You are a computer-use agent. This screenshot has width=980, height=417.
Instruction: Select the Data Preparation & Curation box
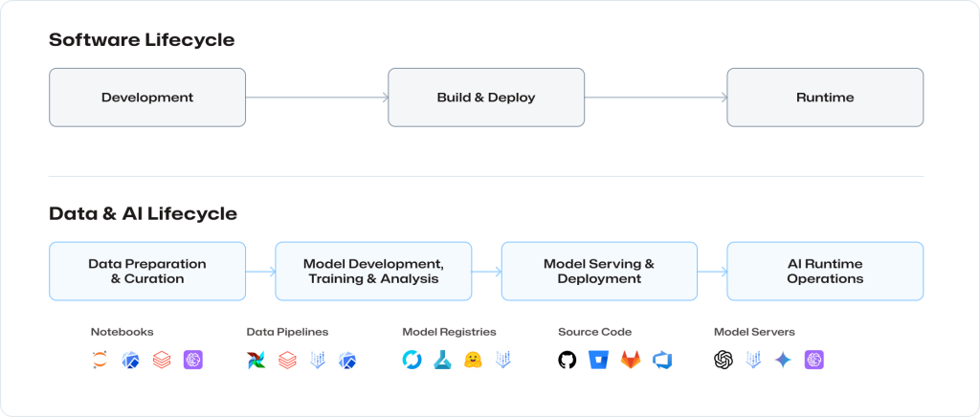pyautogui.click(x=147, y=271)
